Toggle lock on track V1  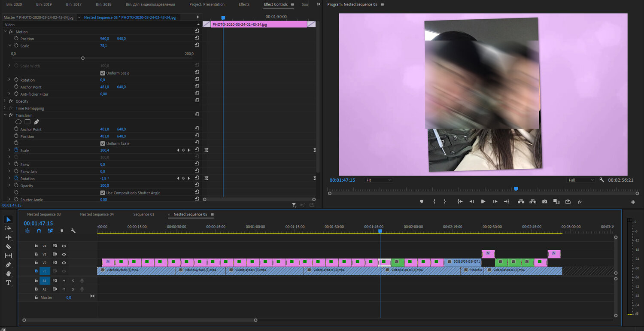(36, 271)
